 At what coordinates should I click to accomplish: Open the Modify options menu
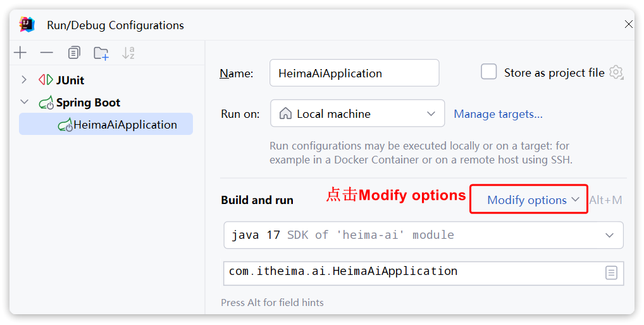[532, 200]
